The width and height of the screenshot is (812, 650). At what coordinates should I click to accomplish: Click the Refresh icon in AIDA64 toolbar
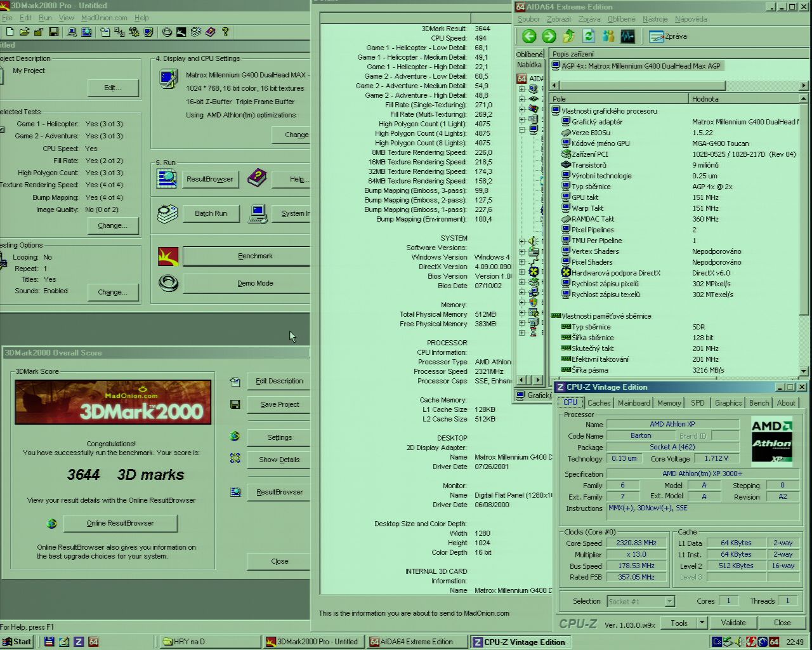[589, 36]
